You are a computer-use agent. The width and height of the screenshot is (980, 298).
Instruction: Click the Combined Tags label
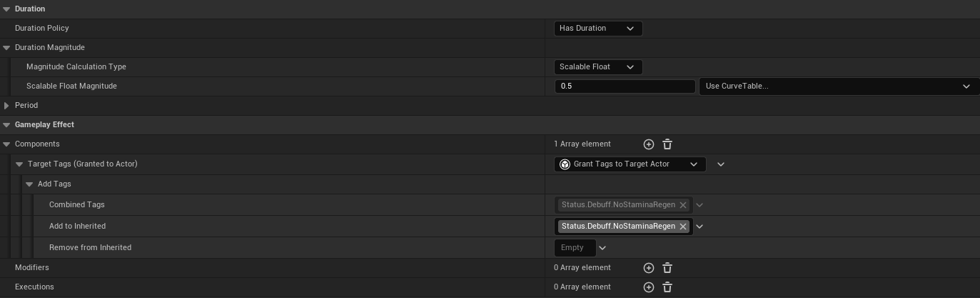[77, 205]
